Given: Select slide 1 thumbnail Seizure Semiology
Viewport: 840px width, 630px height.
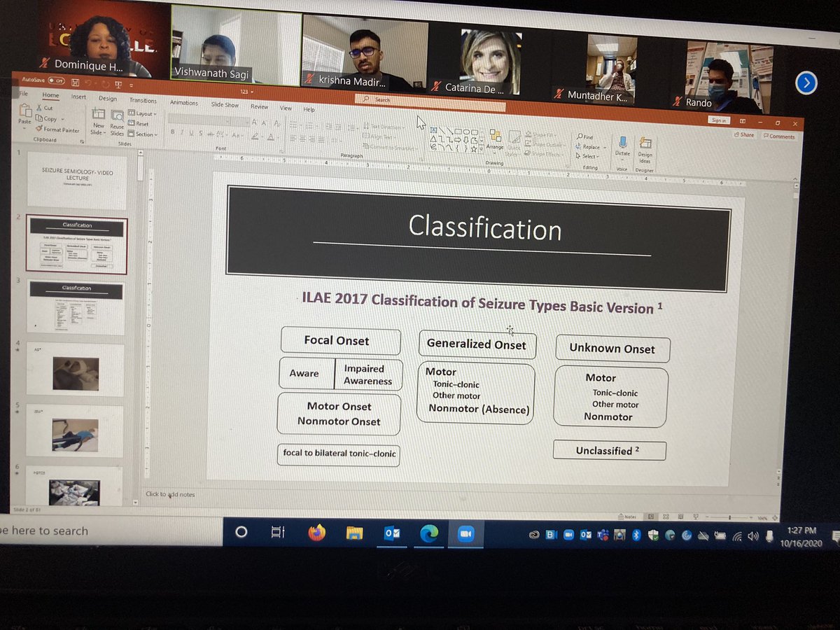Looking at the screenshot, I should 77,179.
